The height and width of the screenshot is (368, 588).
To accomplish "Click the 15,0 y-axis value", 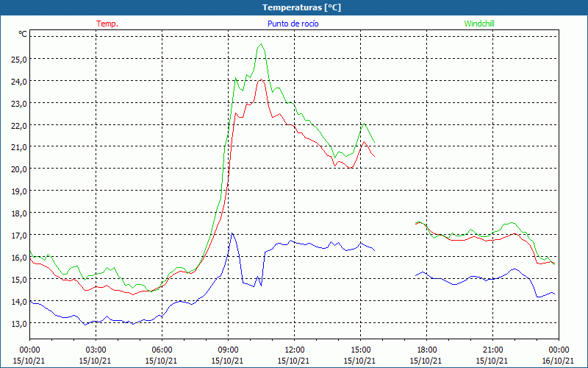I will [x=19, y=280].
